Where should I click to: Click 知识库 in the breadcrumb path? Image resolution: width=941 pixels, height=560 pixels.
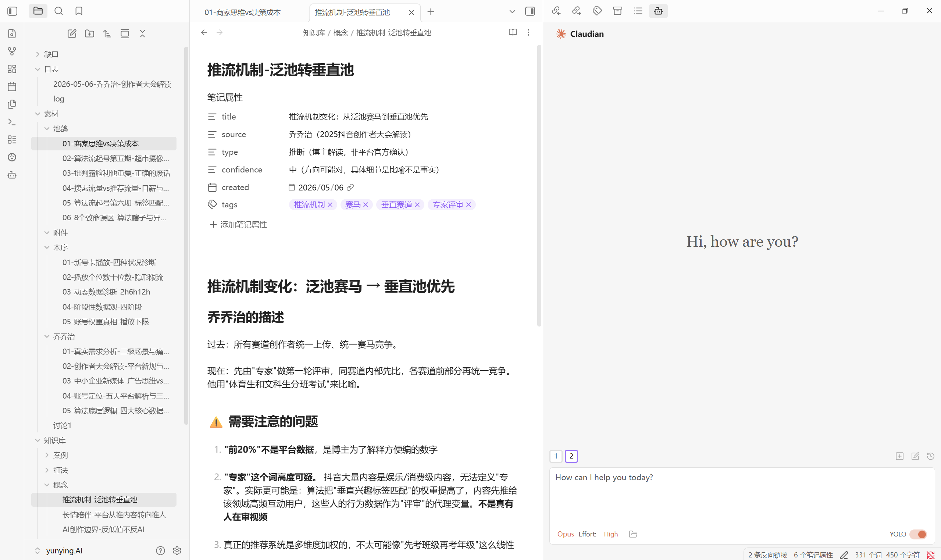pyautogui.click(x=314, y=33)
